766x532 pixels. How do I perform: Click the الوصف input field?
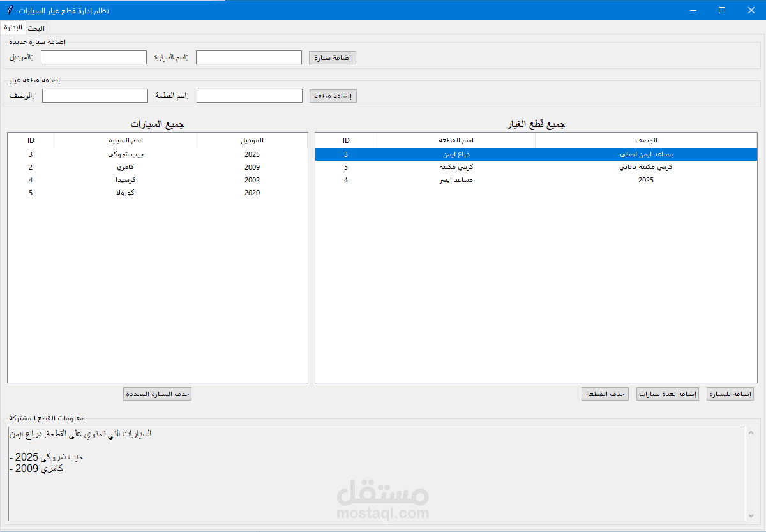tap(95, 96)
